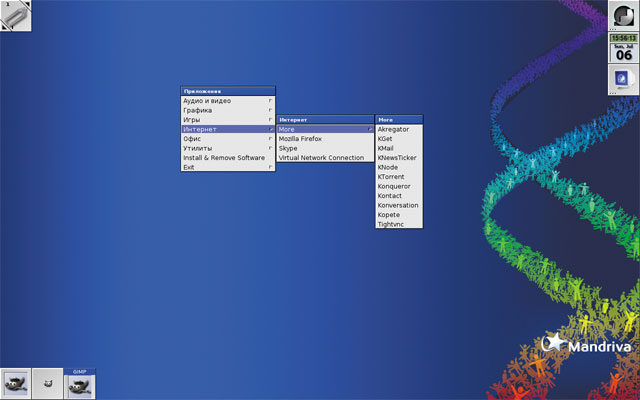640x400 pixels.
Task: Switch to next workspace via clip corner arrow
Action: (x=26, y=4)
